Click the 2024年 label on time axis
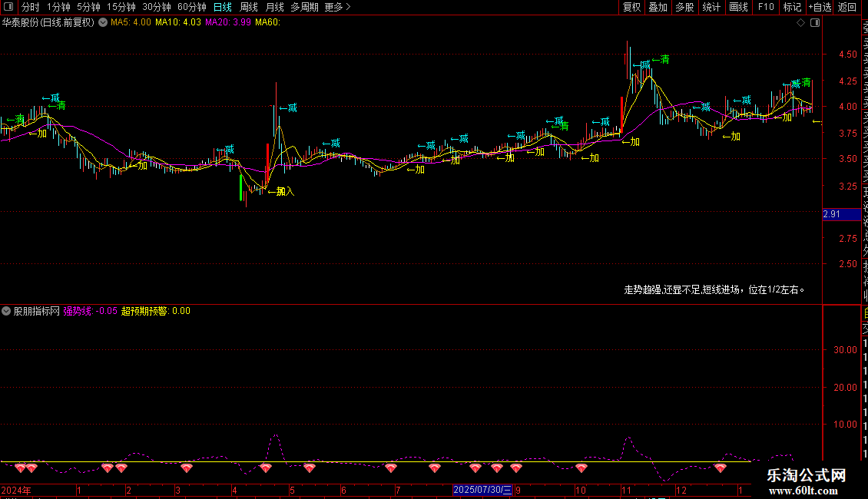The height and width of the screenshot is (499, 868). (16, 490)
